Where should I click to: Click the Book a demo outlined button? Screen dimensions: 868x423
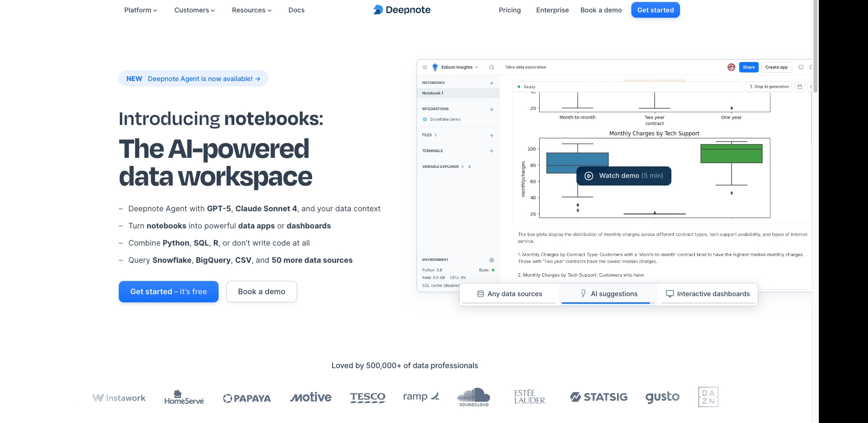tap(261, 291)
